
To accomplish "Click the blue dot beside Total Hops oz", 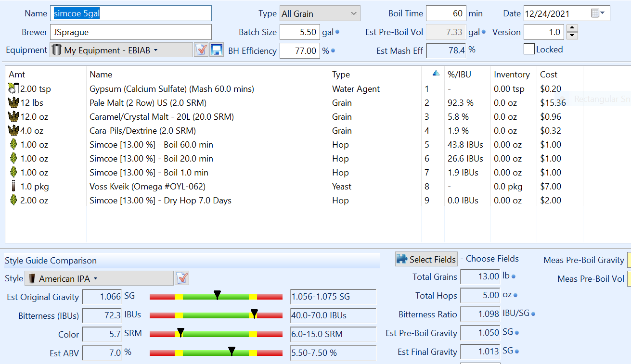I will click(515, 295).
